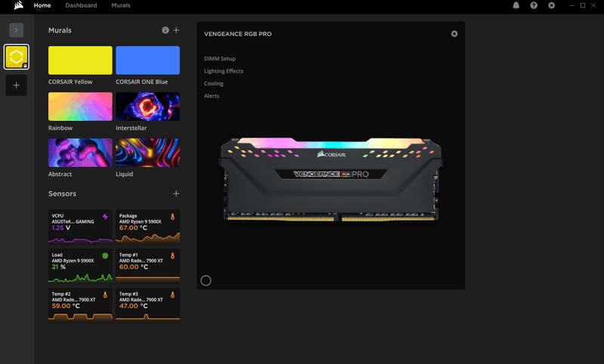Select the Abstract mural thumbnail

[80, 153]
